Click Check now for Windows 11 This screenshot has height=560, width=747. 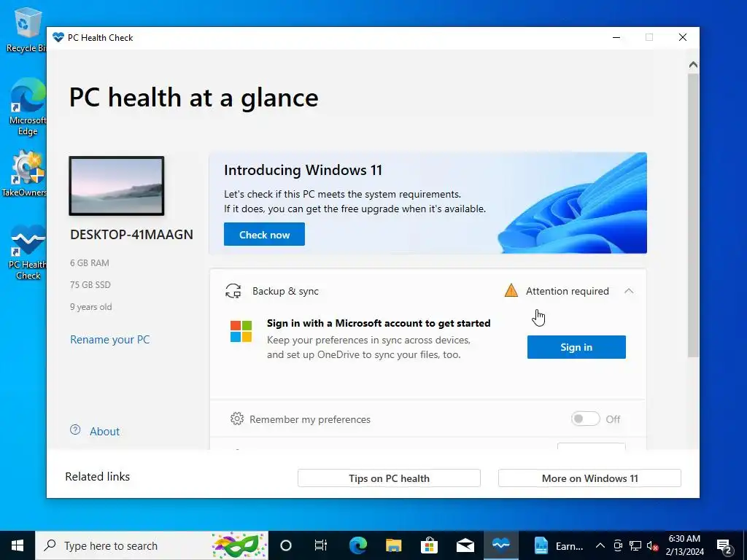tap(264, 234)
